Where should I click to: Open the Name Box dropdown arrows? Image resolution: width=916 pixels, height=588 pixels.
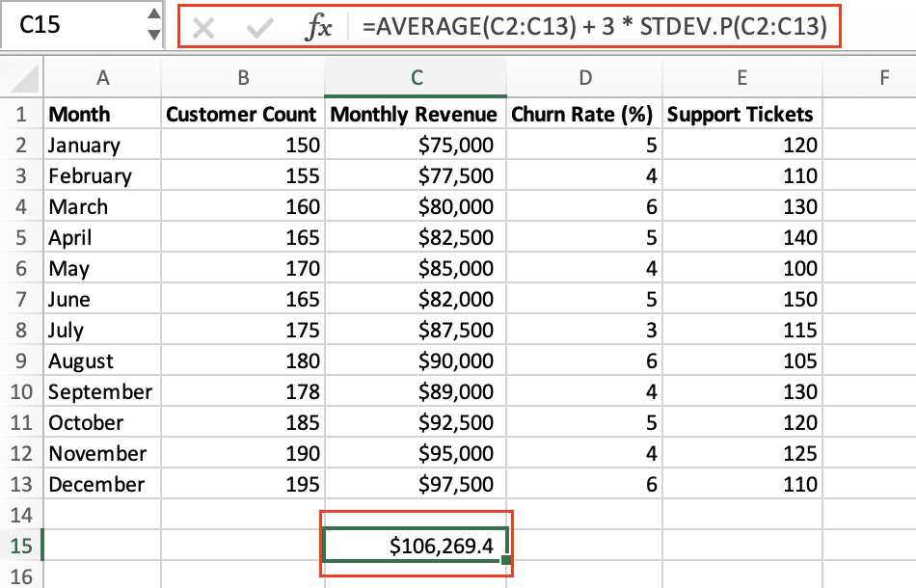[x=153, y=24]
